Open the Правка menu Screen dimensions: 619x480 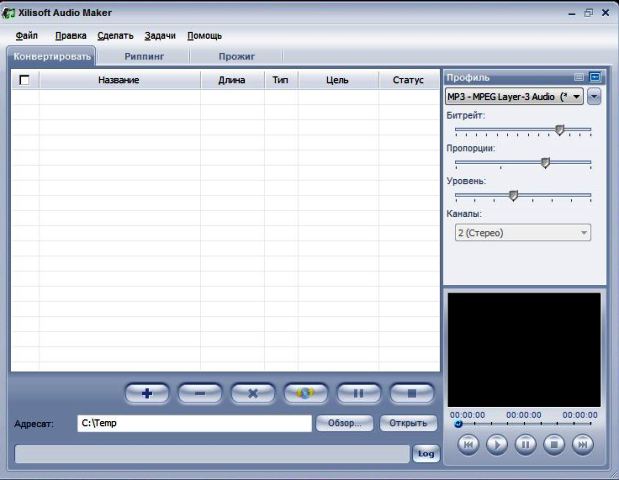click(71, 36)
